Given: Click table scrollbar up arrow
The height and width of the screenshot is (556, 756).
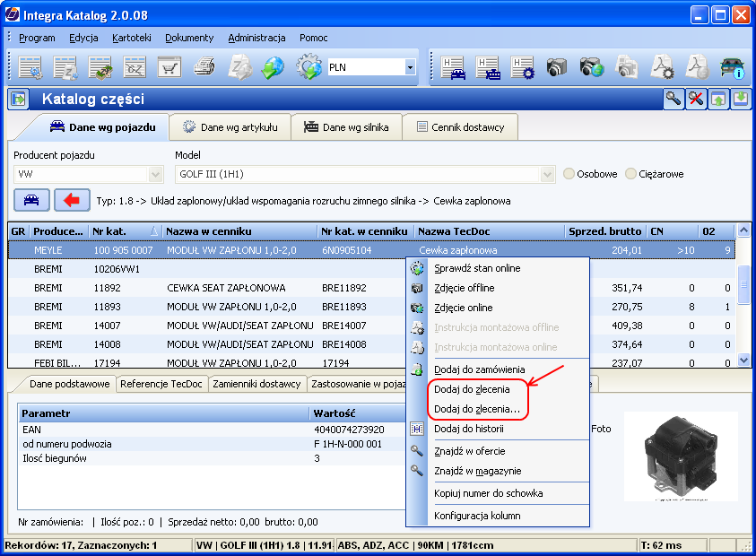Looking at the screenshot, I should tap(743, 230).
